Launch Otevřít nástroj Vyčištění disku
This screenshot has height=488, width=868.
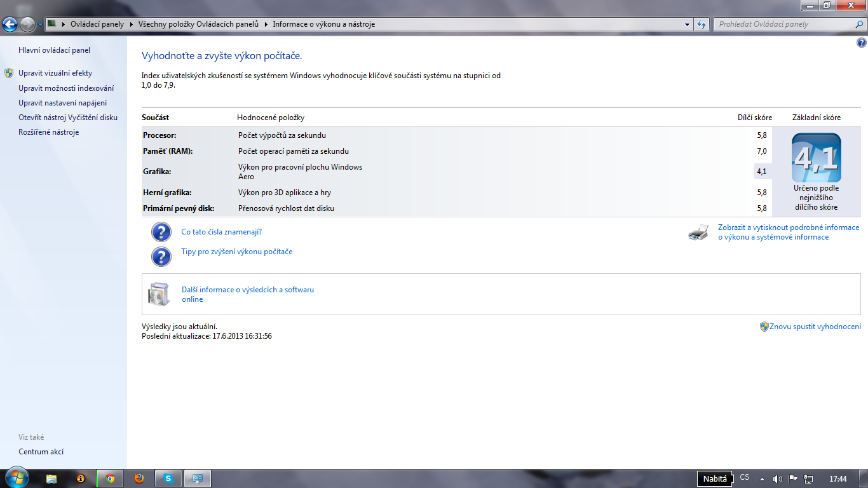[68, 118]
